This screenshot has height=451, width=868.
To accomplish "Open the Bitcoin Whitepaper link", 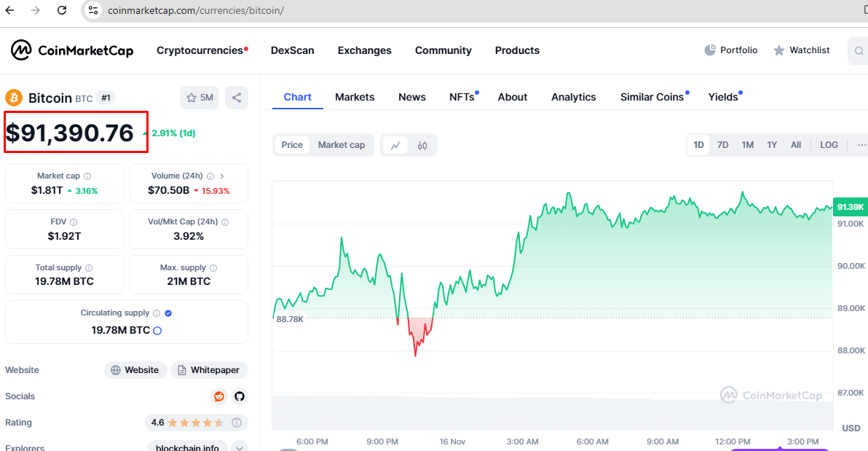I will click(x=209, y=370).
